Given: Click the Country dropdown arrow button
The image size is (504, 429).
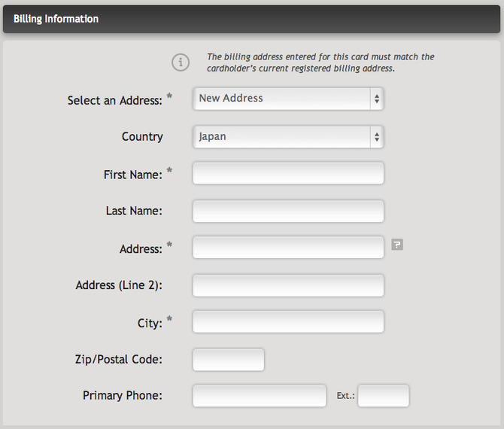Looking at the screenshot, I should tap(377, 137).
